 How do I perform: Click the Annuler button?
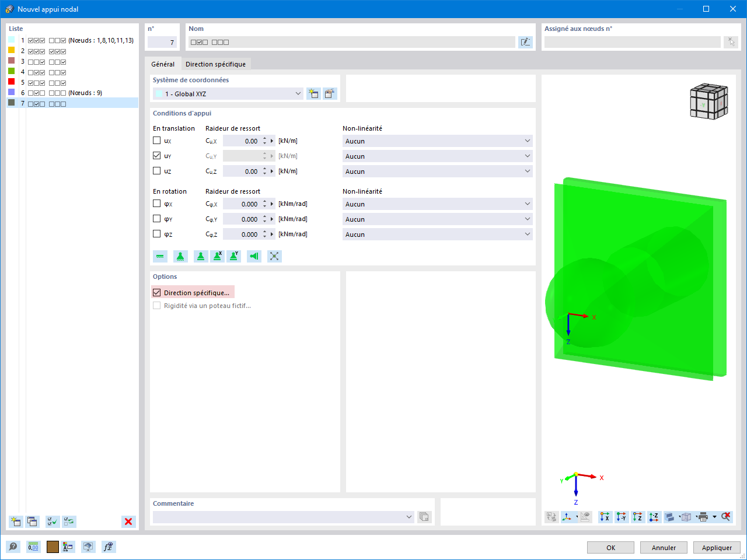[664, 548]
